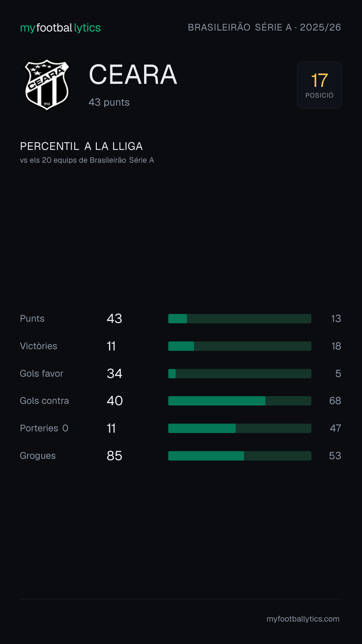Click the Grogues value 85
Viewport: 362px width, 644px height.
click(x=114, y=456)
